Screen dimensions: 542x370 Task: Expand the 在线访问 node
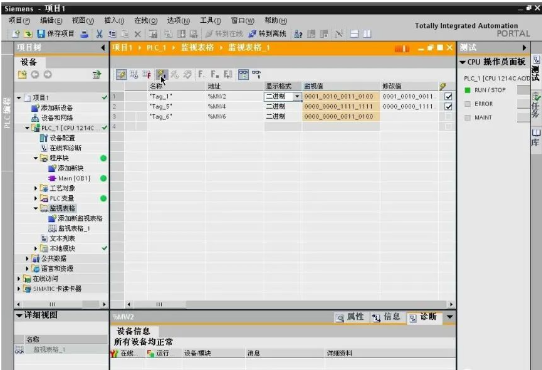pos(19,279)
